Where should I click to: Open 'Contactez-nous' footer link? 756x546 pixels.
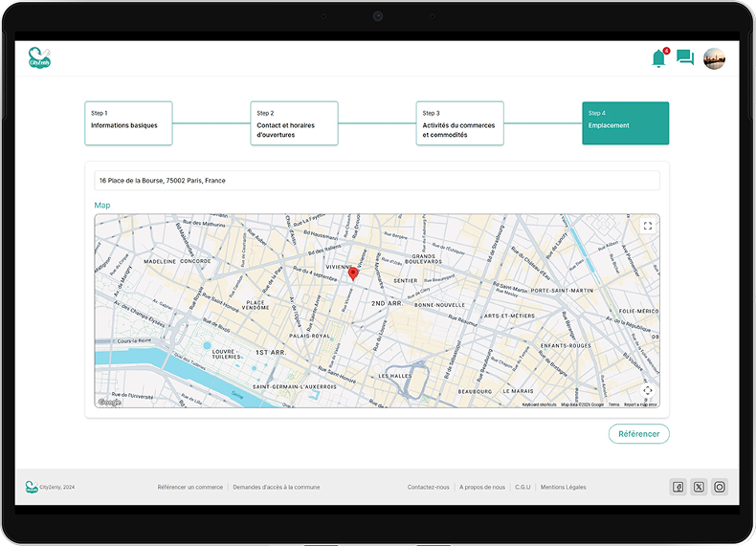point(428,487)
